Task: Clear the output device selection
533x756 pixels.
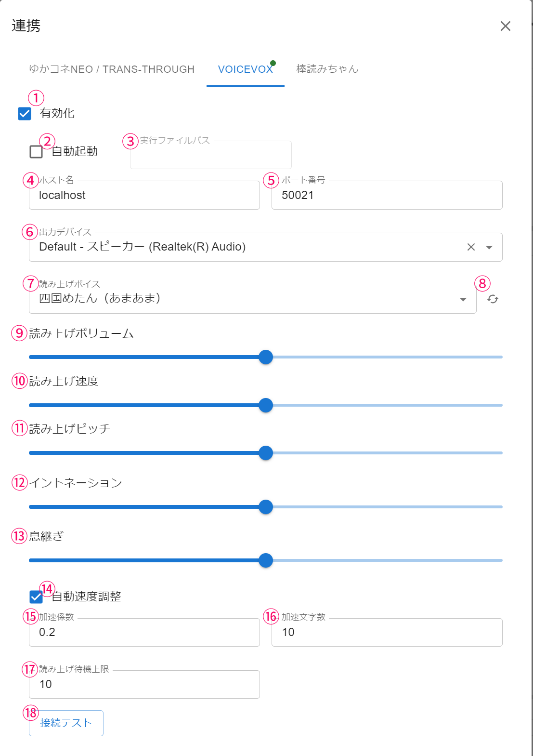Action: [x=471, y=247]
